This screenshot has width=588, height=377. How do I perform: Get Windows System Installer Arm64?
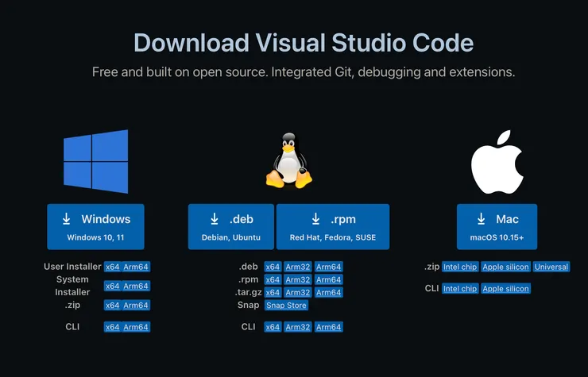136,286
